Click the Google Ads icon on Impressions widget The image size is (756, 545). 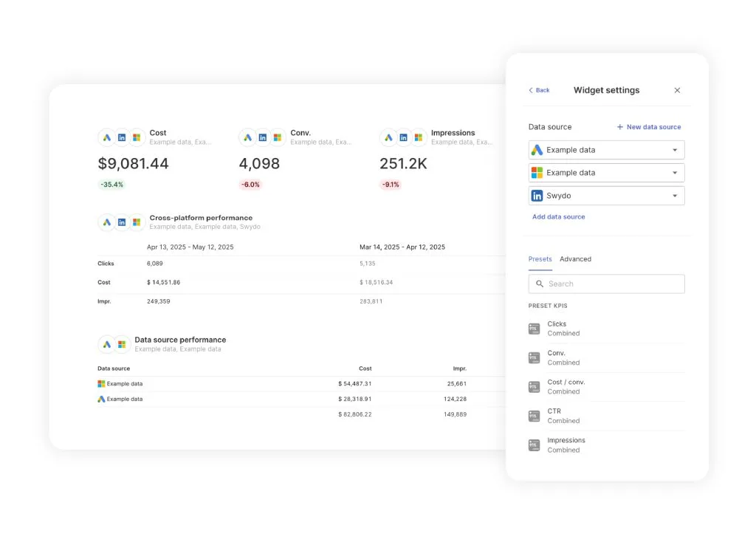point(388,137)
